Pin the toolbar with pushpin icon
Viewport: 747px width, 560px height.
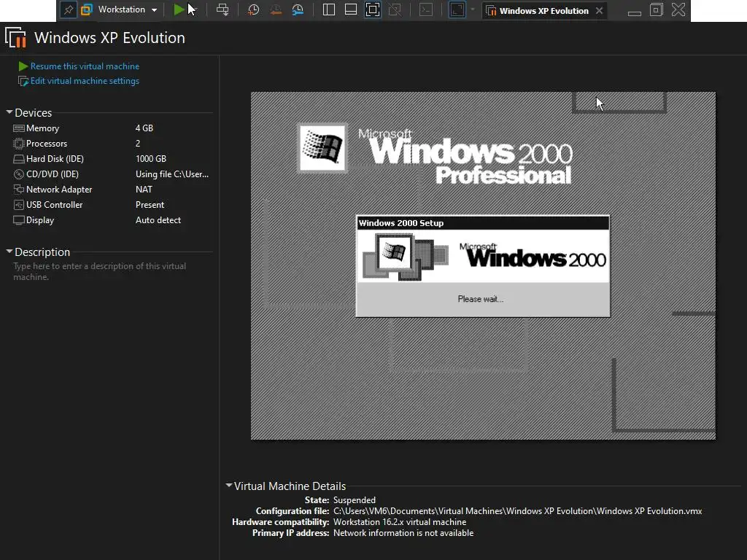pos(69,10)
